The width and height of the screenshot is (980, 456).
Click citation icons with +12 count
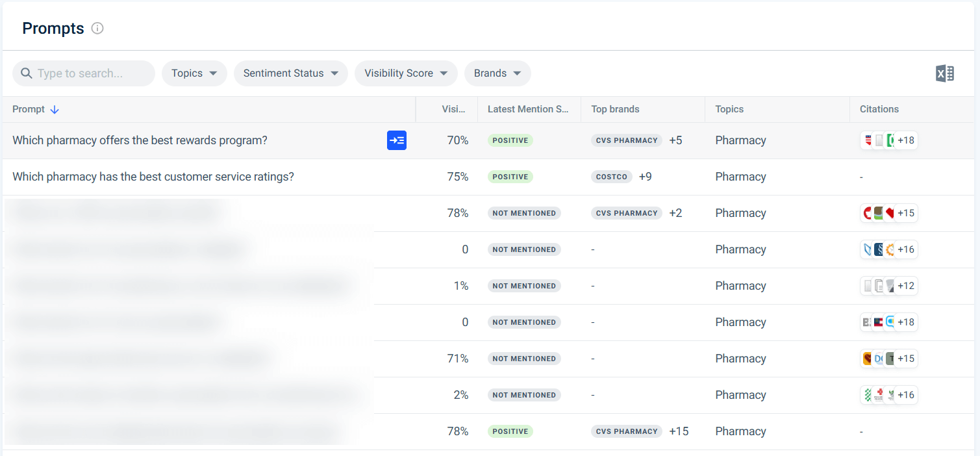888,286
